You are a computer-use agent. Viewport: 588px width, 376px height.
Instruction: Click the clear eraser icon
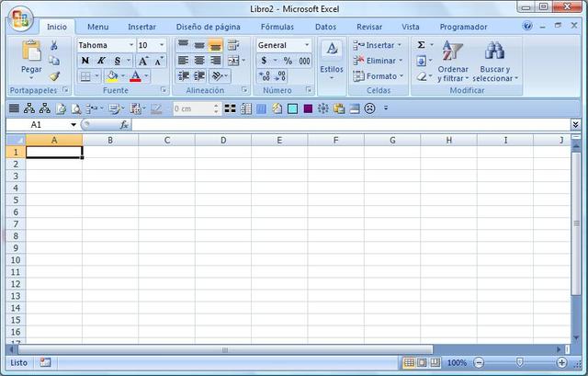[422, 76]
